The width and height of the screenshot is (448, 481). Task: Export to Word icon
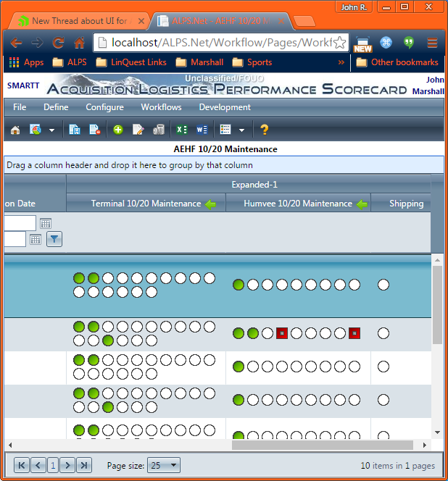pos(202,130)
